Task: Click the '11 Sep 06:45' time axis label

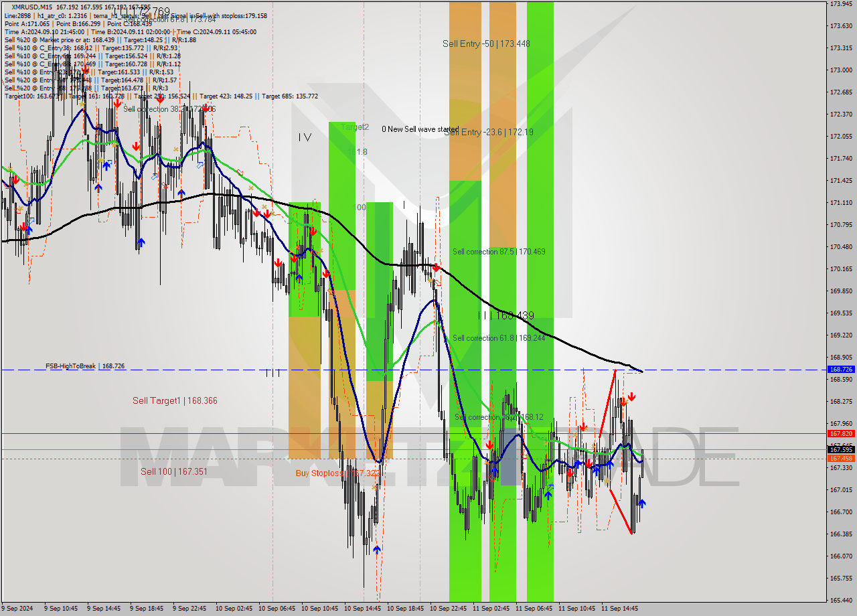Action: click(534, 609)
